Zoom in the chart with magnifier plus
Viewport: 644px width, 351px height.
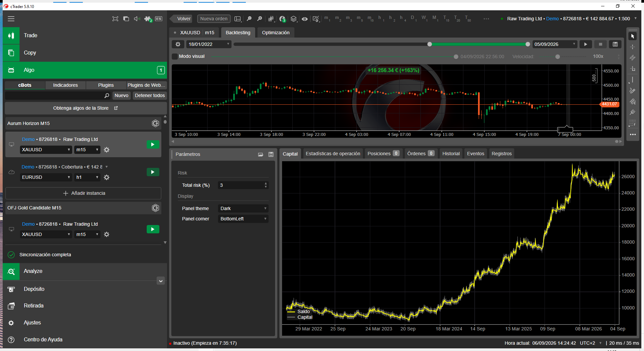260,19
